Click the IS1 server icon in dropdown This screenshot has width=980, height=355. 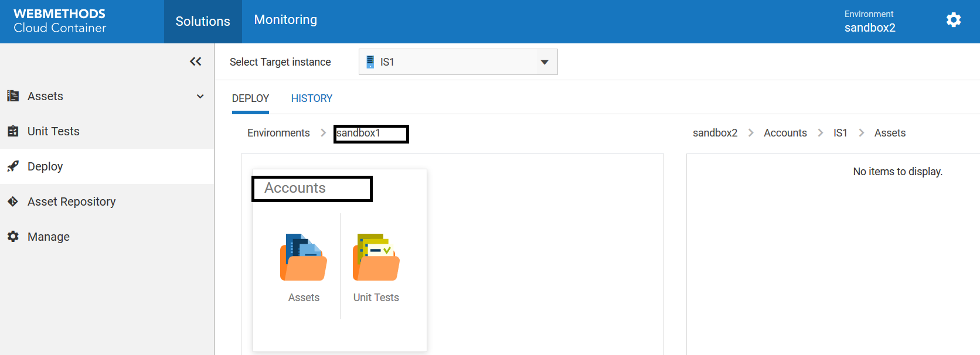pos(370,62)
